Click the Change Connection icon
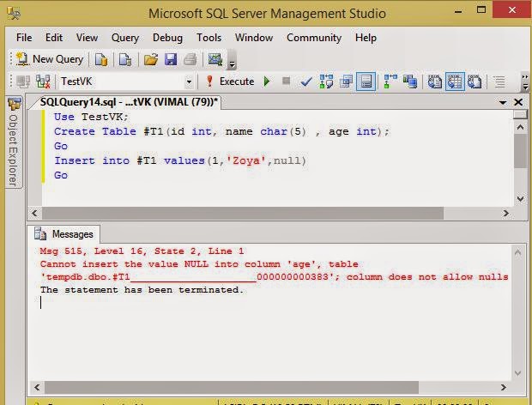This screenshot has height=405, width=532. pos(43,82)
